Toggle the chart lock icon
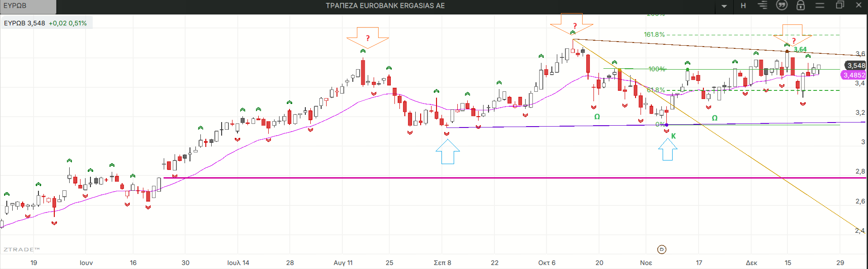The image size is (868, 269). [801, 5]
